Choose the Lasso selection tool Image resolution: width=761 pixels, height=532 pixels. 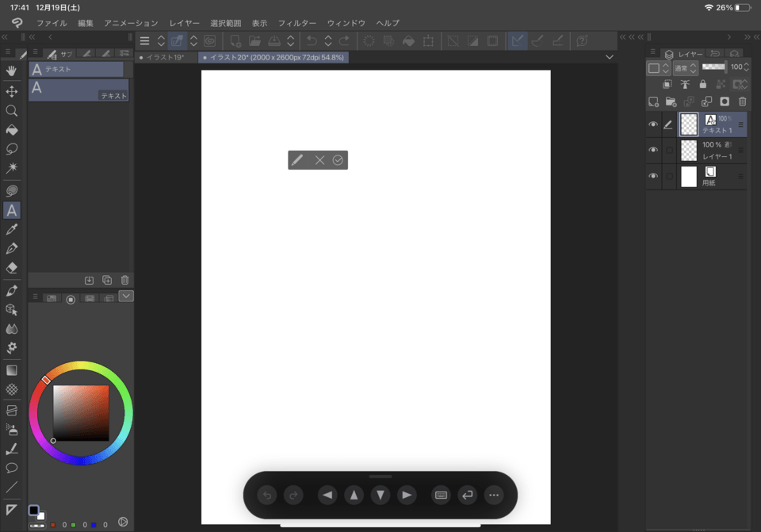tap(12, 149)
